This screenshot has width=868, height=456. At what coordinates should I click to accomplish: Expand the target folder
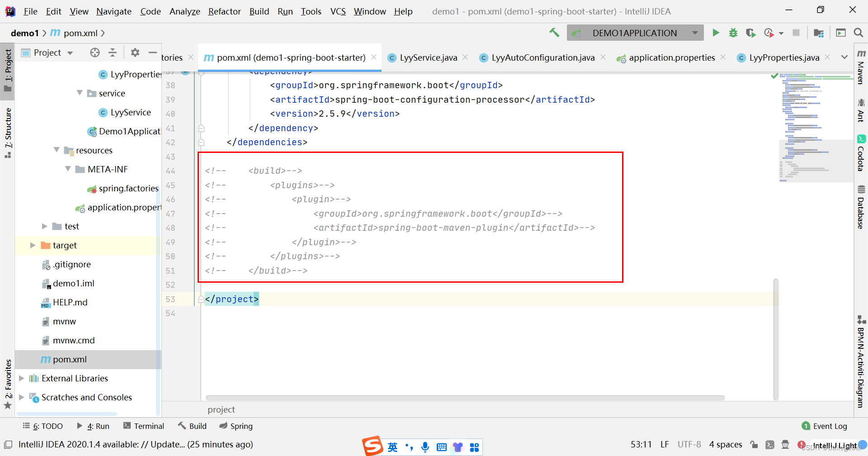[x=33, y=245]
